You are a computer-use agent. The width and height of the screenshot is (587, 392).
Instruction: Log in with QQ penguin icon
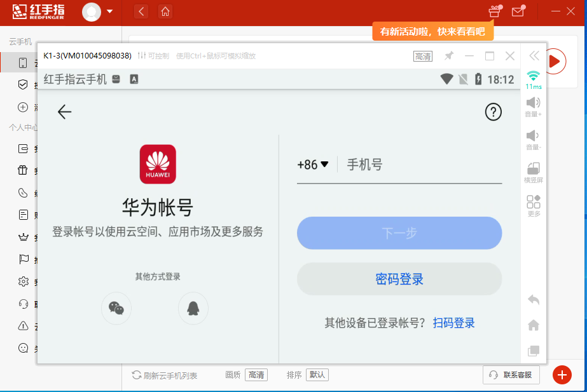(193, 308)
